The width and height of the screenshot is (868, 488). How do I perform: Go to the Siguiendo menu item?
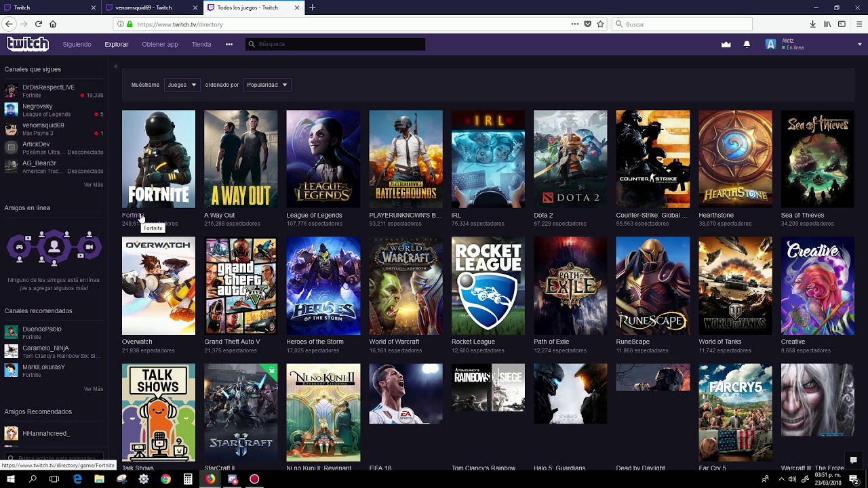click(77, 44)
